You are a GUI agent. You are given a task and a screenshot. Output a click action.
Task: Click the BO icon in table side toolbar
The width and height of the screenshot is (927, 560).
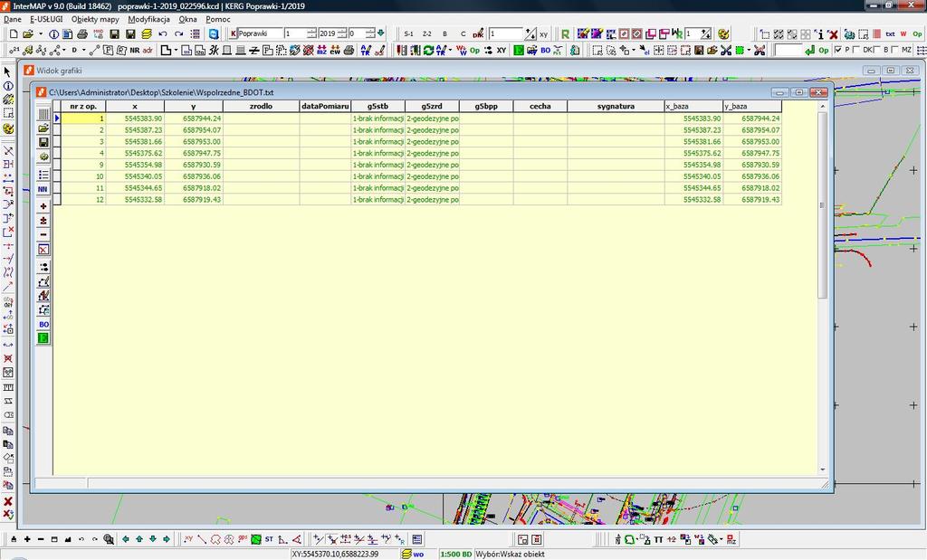coord(43,324)
